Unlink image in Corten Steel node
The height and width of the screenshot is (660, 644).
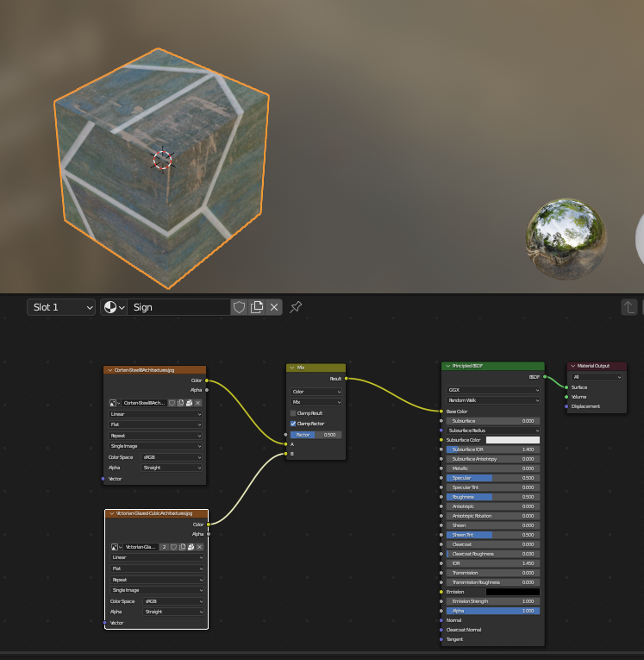197,403
